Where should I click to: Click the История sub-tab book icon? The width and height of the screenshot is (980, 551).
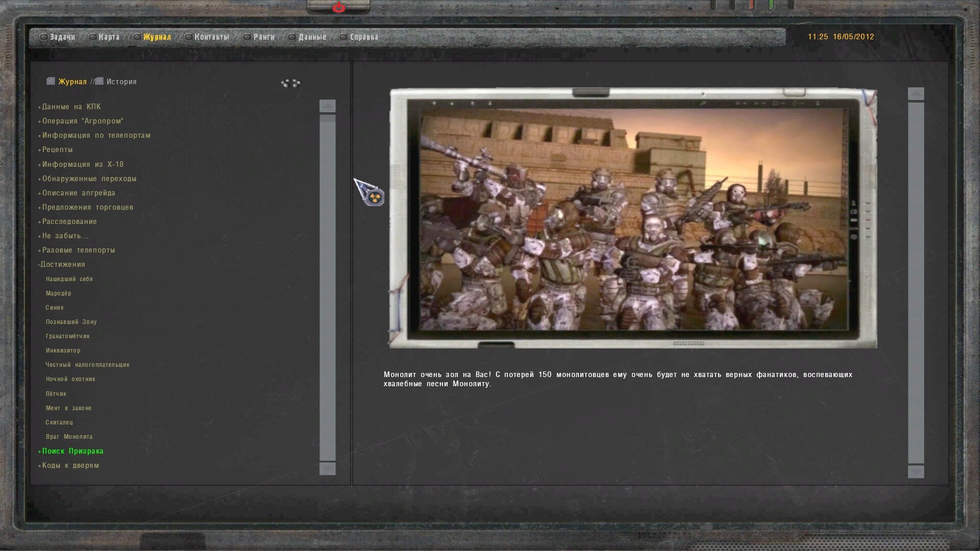99,81
